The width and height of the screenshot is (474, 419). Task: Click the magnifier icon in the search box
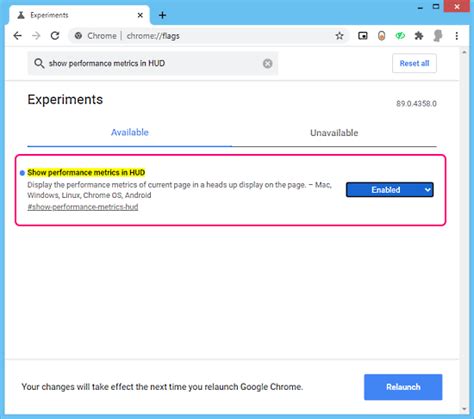pyautogui.click(x=39, y=63)
